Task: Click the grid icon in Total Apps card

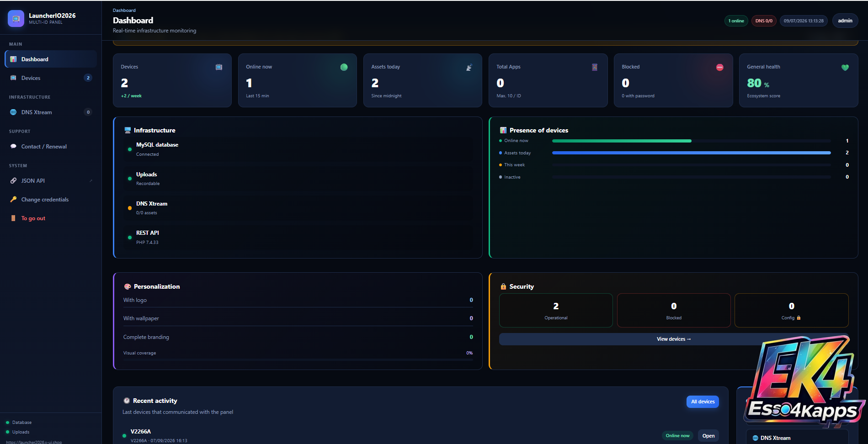Action: (595, 67)
